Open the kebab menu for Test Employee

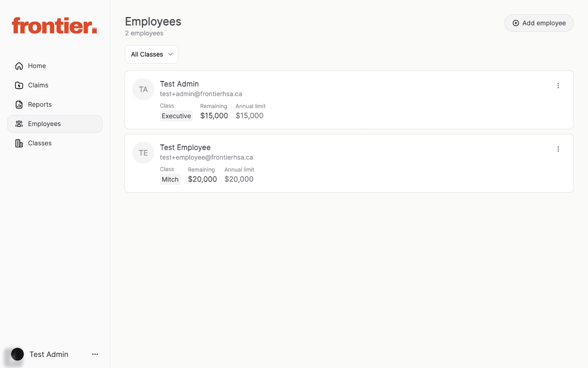(x=558, y=149)
